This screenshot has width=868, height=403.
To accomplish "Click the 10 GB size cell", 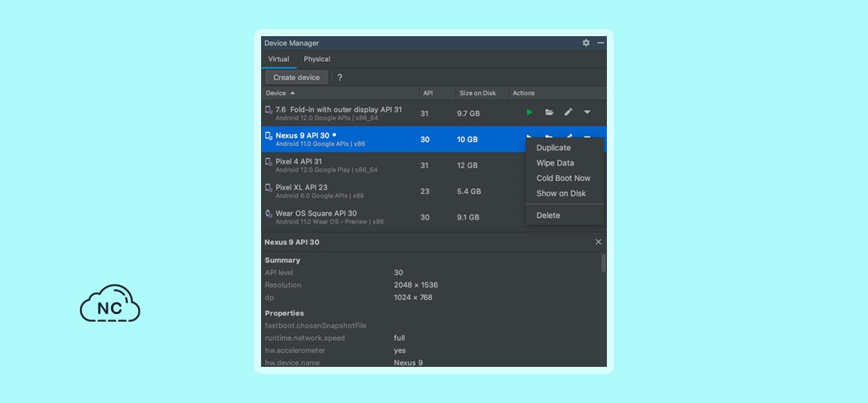I will 467,140.
